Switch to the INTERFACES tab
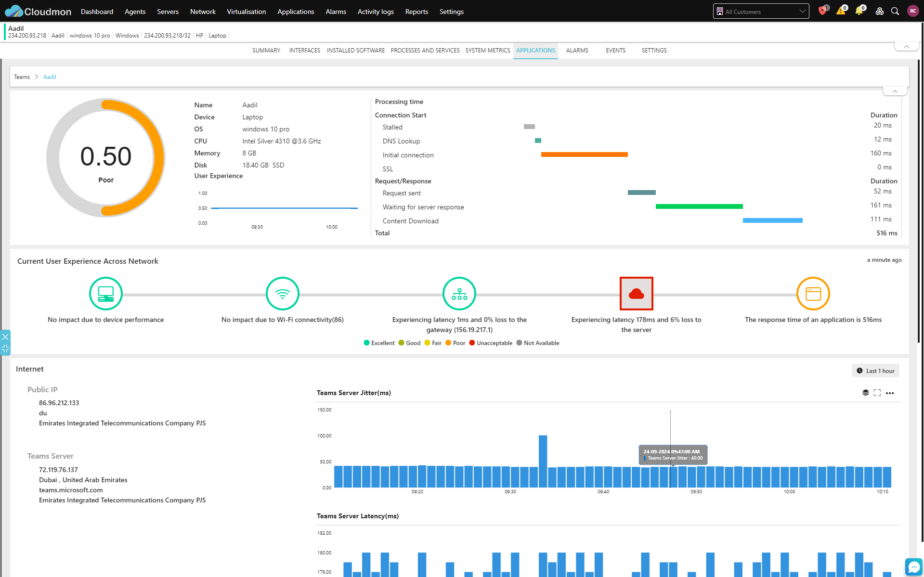924x577 pixels. tap(304, 51)
